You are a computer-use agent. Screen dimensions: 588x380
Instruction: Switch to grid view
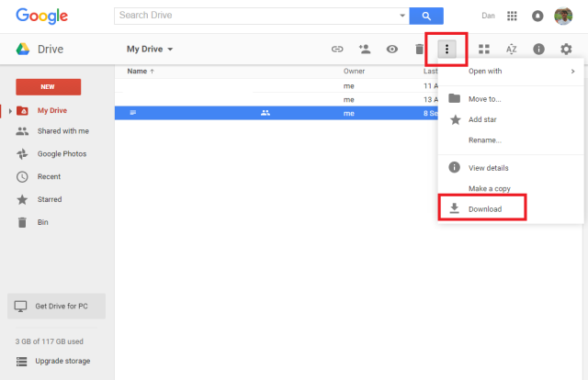click(x=484, y=49)
